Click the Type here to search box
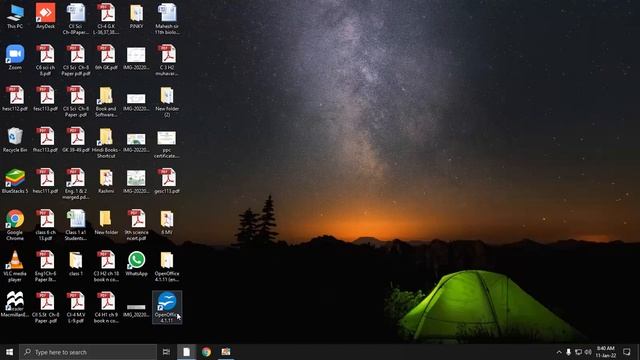The height and width of the screenshot is (360, 640). 88,352
